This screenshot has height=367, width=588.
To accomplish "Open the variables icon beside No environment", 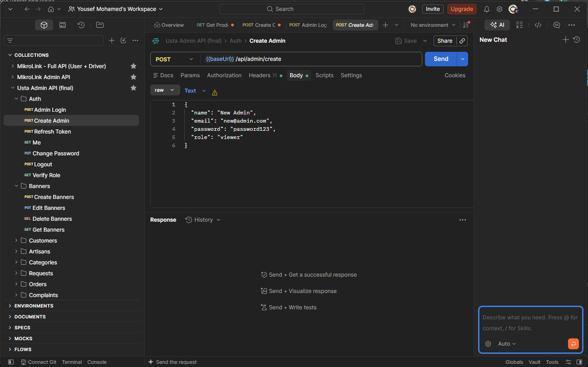I will 466,25.
